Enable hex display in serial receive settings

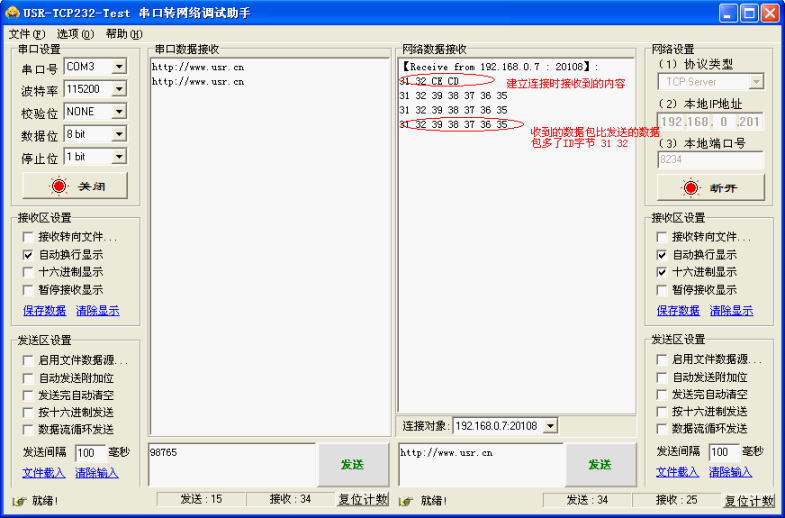tap(28, 272)
